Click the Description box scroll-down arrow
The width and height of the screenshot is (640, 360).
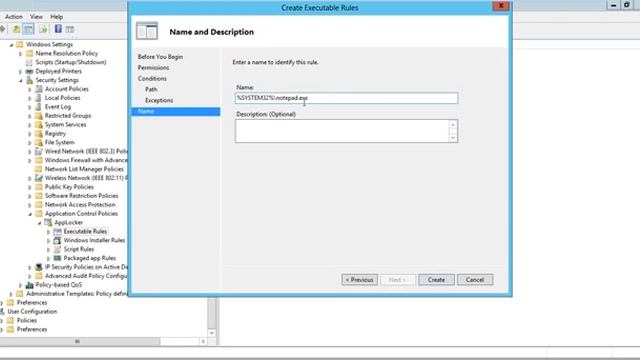453,138
